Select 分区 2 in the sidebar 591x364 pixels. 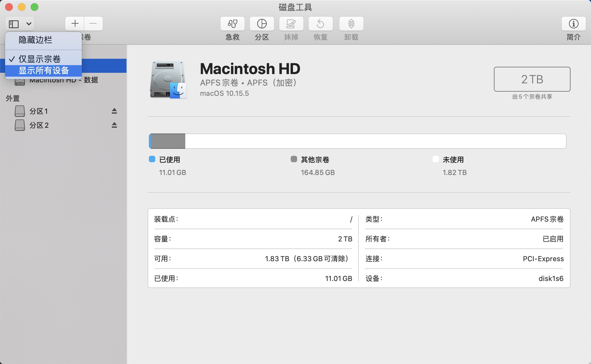click(39, 125)
